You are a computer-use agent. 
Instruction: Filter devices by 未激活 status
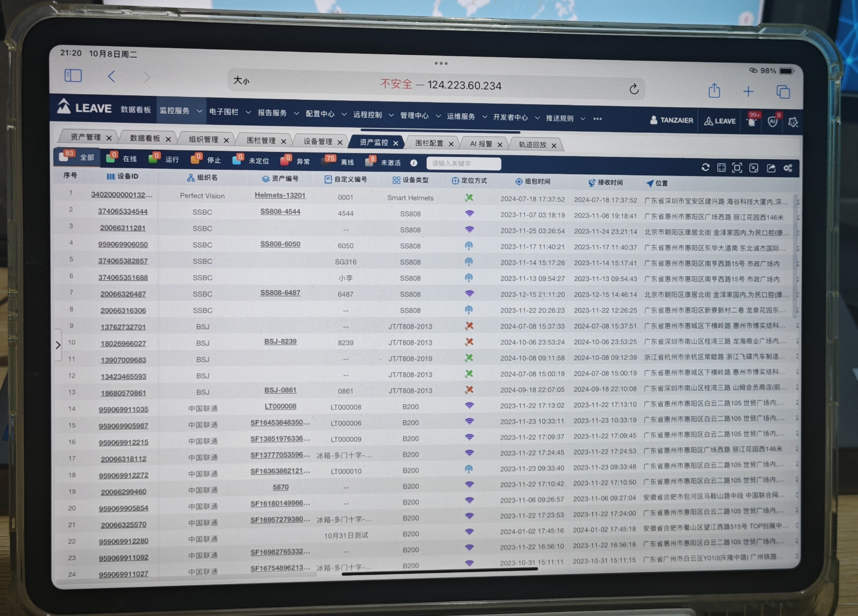(384, 163)
